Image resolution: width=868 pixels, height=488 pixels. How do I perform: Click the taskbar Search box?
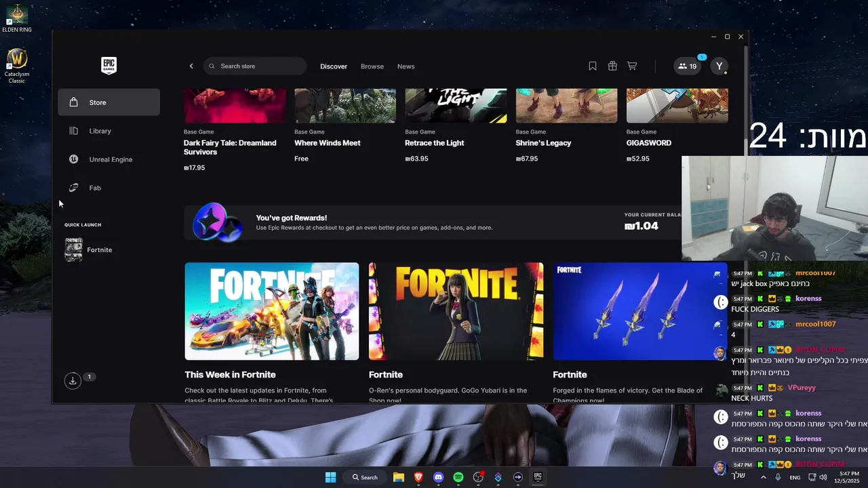[x=365, y=477]
